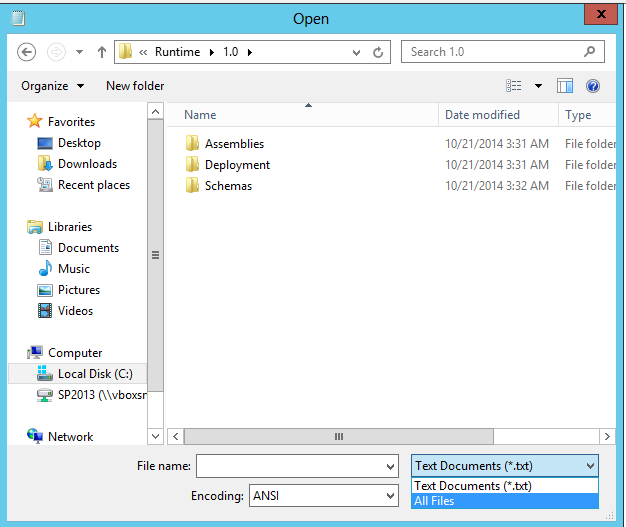This screenshot has width=626, height=527.
Task: Click the 1.0 breadcrumb segment
Action: (x=230, y=52)
